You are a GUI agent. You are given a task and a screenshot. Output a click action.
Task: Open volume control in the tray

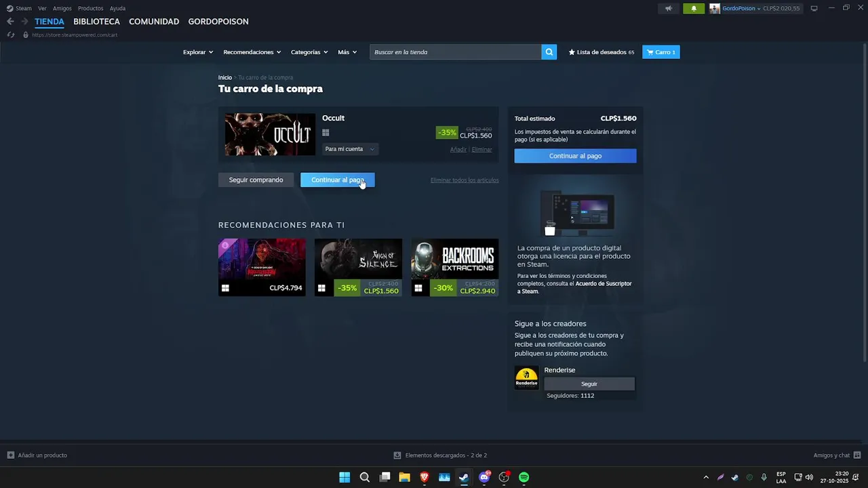(809, 477)
